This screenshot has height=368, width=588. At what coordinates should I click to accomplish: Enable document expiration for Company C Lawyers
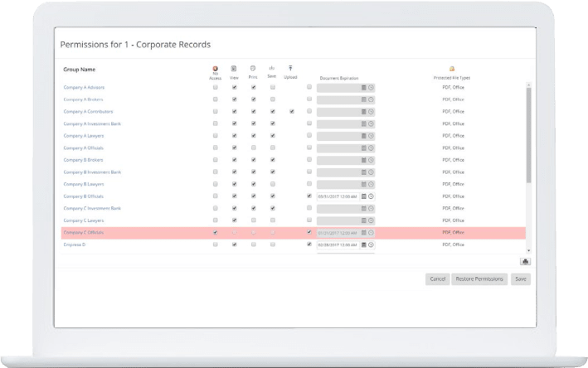click(x=309, y=220)
